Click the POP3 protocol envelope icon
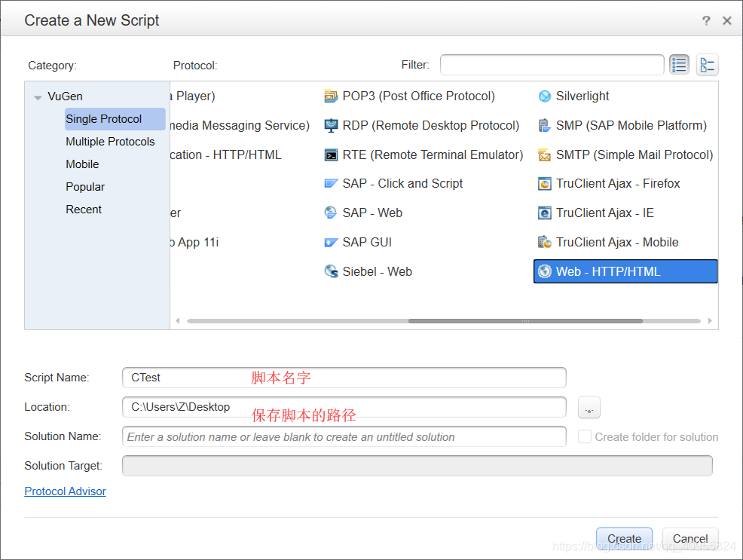 coord(331,96)
